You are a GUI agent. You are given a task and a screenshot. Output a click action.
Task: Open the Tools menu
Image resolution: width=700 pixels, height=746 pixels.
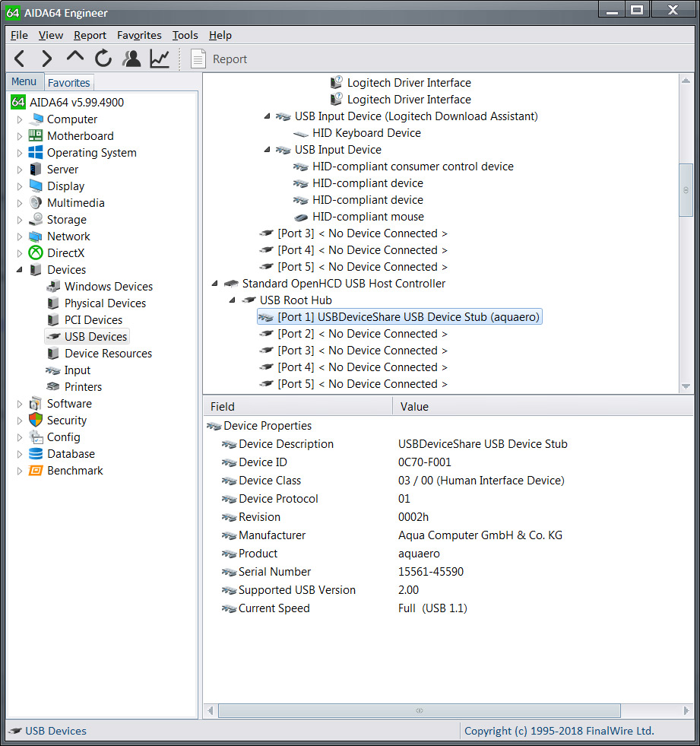pyautogui.click(x=185, y=35)
